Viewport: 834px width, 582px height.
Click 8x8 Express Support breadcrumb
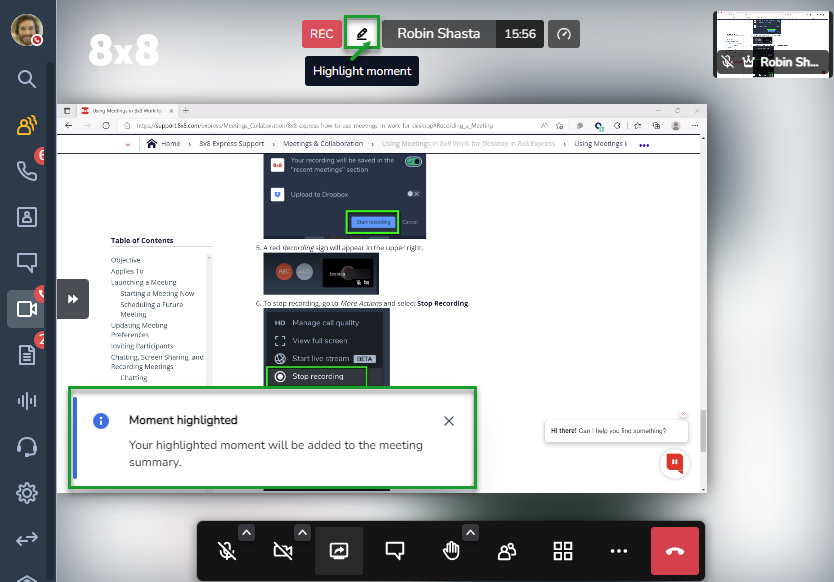point(231,144)
